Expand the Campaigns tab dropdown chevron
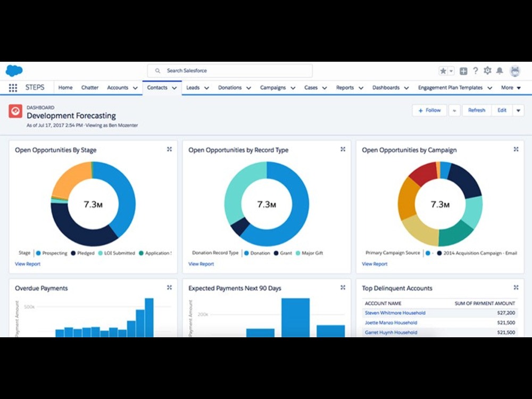 [x=293, y=88]
